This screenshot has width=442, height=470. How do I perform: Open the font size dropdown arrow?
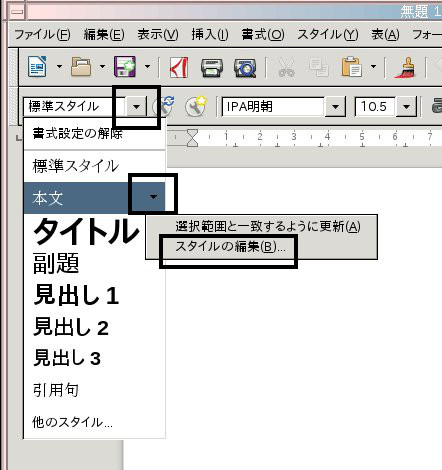click(x=406, y=107)
